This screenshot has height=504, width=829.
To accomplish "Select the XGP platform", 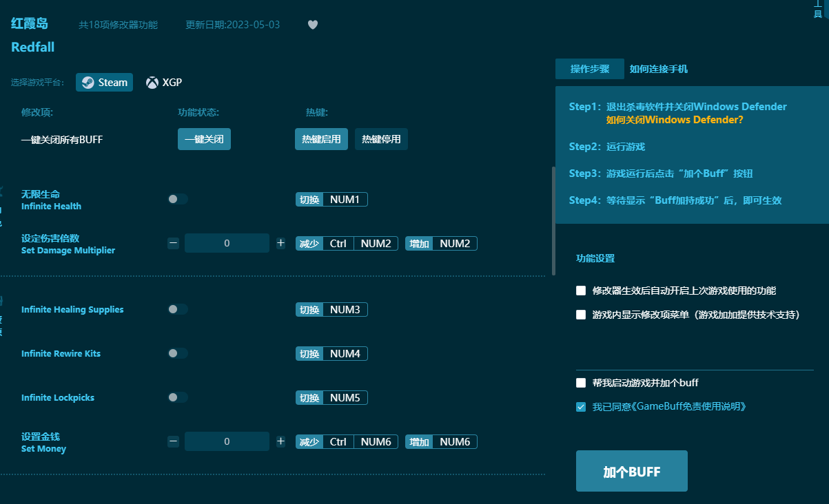I will pyautogui.click(x=164, y=83).
